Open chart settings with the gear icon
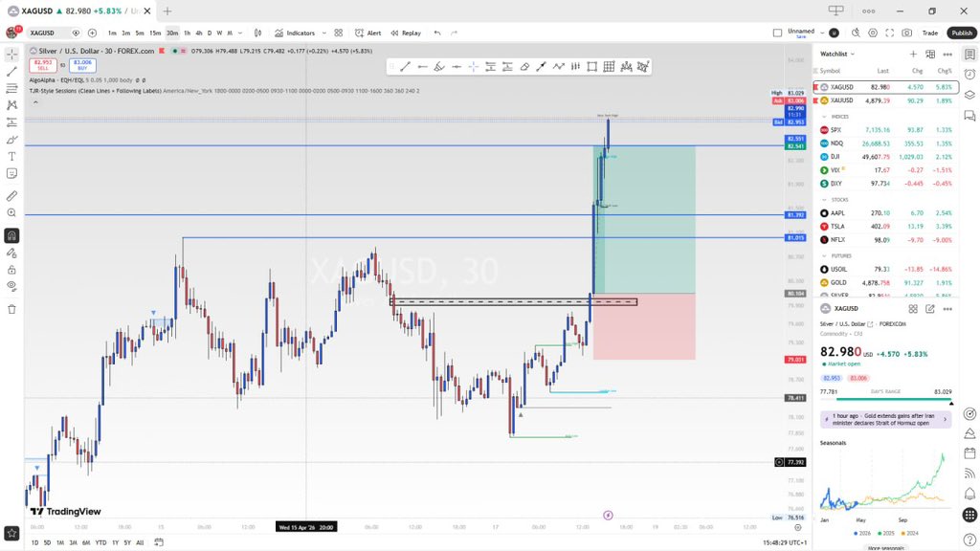Screen dimensions: 980x551 tap(873, 32)
